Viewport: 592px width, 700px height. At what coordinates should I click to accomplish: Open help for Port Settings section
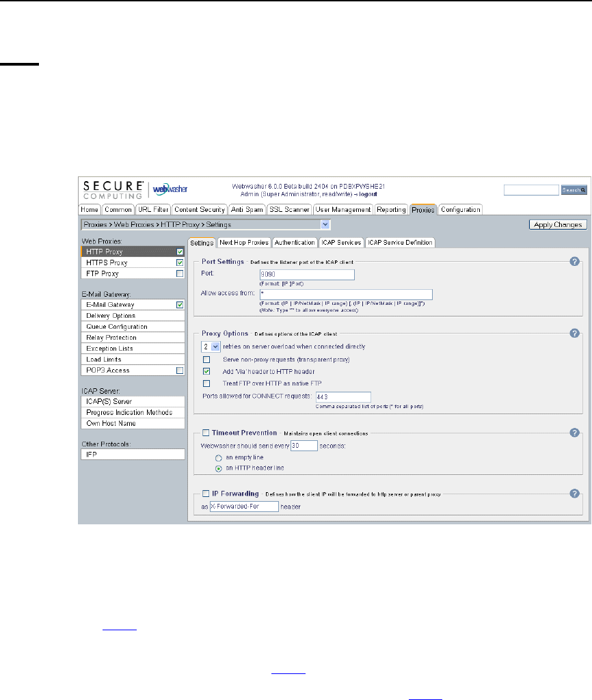tap(575, 262)
